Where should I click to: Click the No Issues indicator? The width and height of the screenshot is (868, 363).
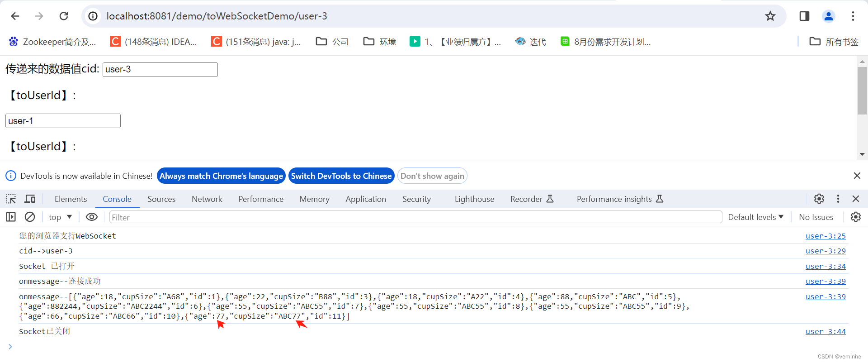816,217
